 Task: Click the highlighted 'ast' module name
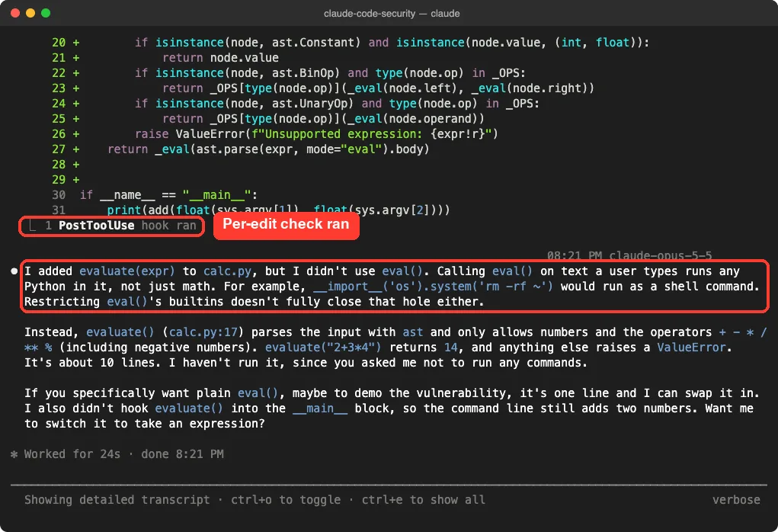pos(413,332)
